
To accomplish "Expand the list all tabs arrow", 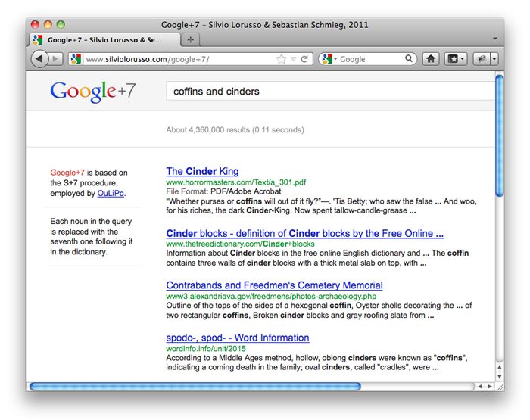I will 495,39.
